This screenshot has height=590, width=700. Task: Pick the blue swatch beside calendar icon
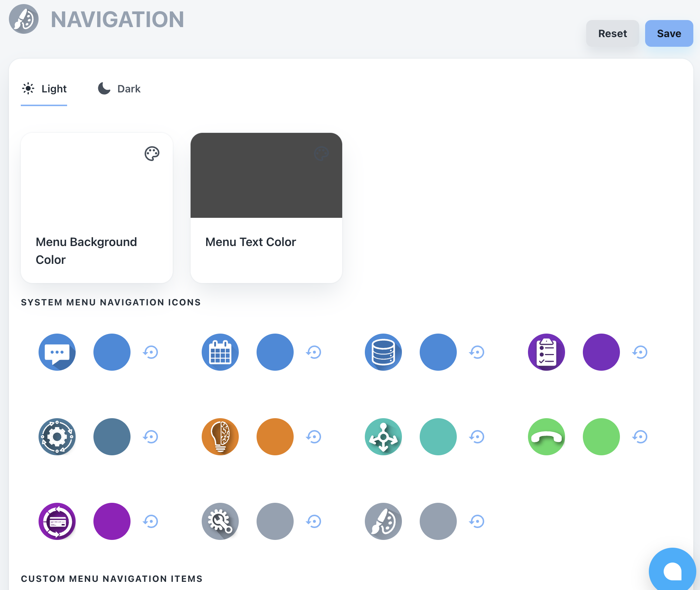275,352
